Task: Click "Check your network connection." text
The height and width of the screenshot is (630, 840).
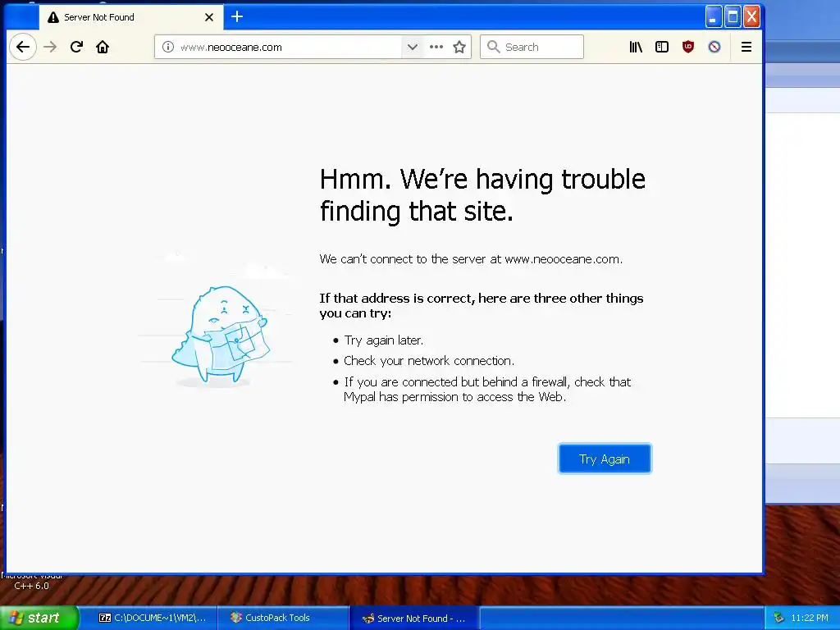Action: click(x=429, y=361)
